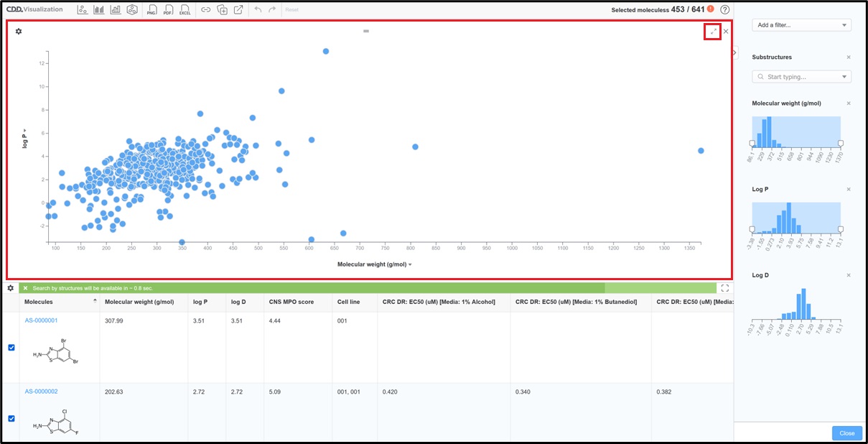868x444 pixels.
Task: Click the duplicate/add collection icon
Action: pos(222,10)
